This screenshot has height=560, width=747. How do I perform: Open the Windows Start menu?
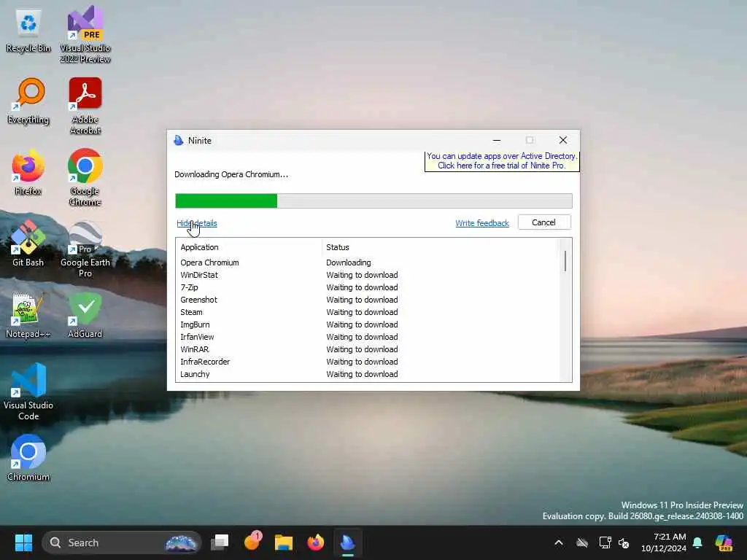pos(23,542)
